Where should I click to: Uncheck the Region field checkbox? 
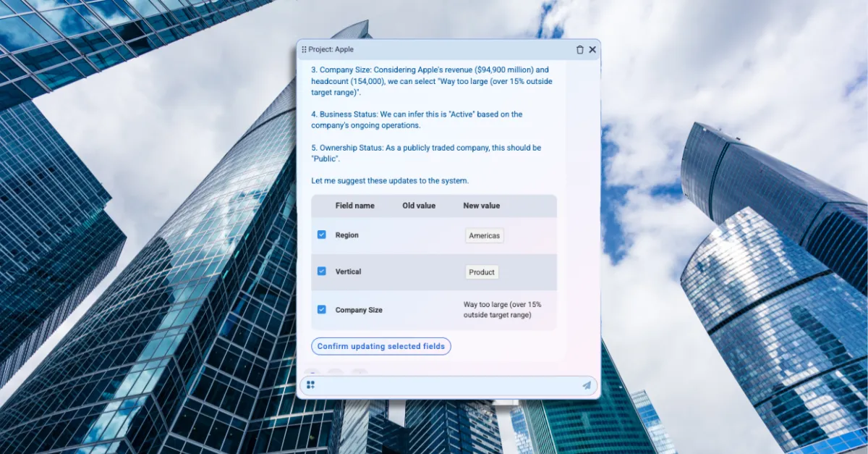[x=322, y=235]
